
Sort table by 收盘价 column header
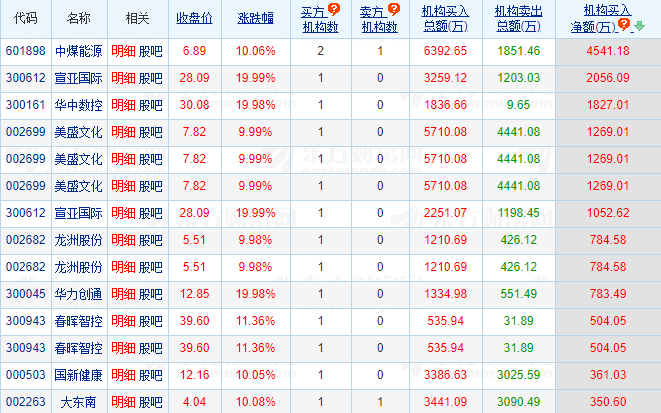tap(194, 18)
